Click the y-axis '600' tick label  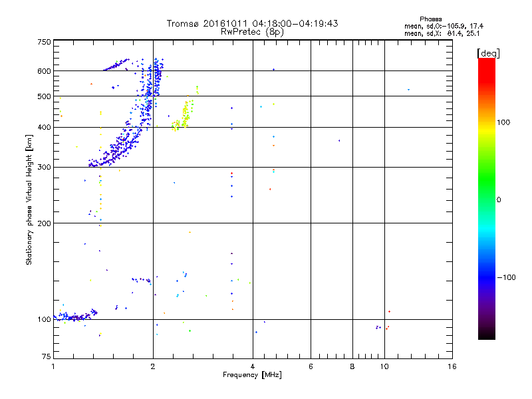tap(44, 71)
